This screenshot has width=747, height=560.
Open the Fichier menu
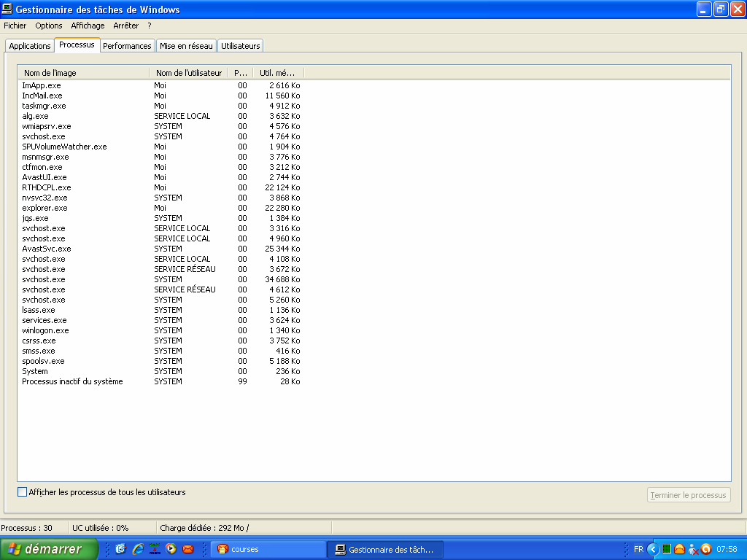[15, 26]
